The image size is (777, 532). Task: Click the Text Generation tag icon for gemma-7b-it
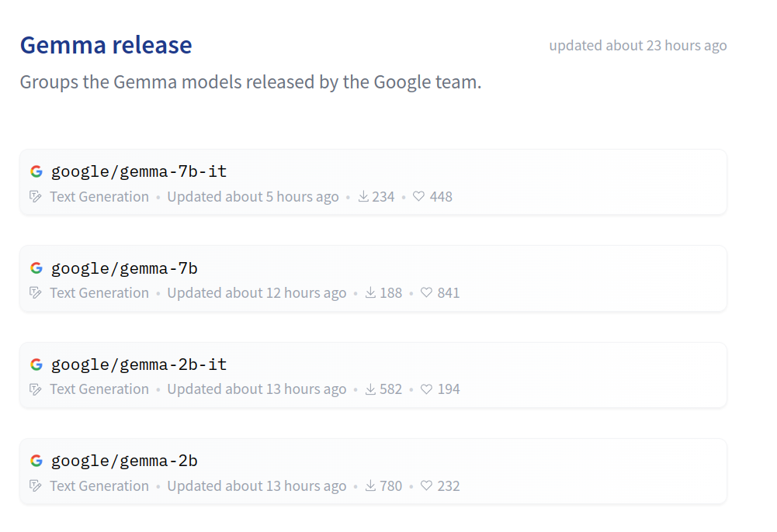[36, 196]
